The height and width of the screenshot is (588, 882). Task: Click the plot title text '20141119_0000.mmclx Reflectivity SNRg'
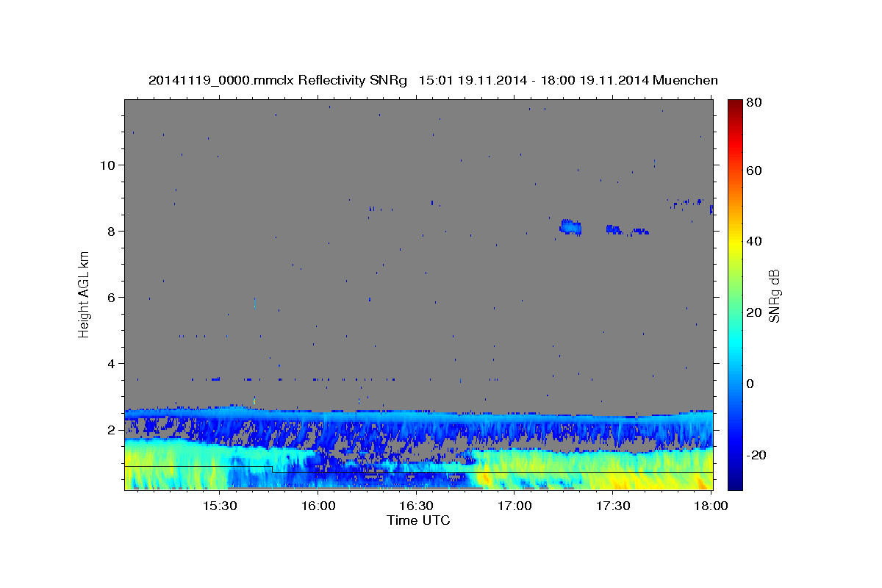pos(277,80)
